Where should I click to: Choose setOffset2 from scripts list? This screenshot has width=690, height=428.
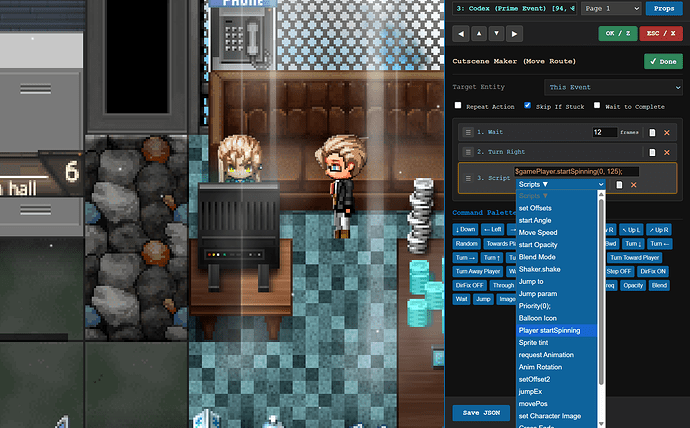tap(557, 379)
